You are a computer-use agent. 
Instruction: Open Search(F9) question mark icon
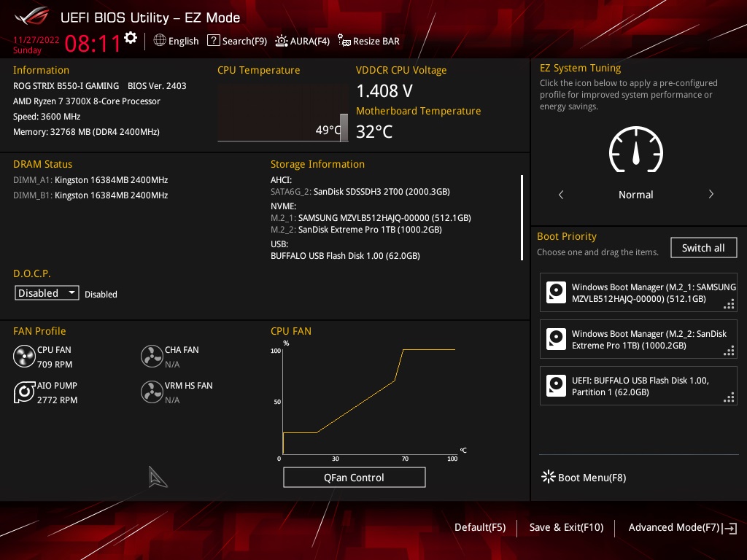[x=214, y=41]
